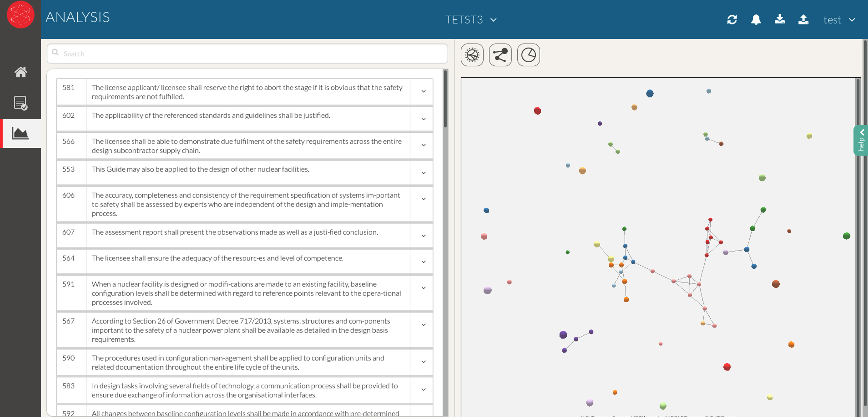Open the notifications bell
The height and width of the screenshot is (417, 868).
coord(756,20)
